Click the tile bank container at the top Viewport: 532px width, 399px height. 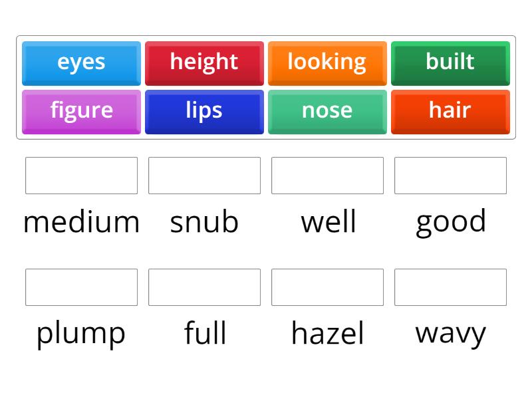[266, 86]
